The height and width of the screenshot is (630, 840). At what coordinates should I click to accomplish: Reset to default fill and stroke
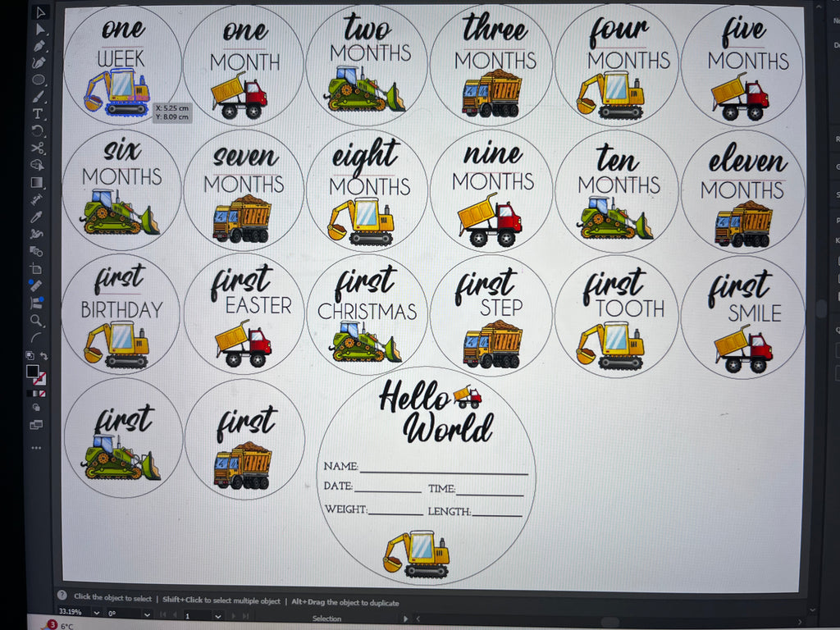pos(30,355)
